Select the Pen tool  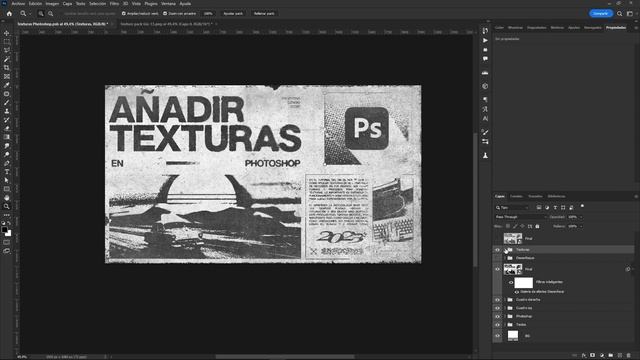click(x=7, y=163)
